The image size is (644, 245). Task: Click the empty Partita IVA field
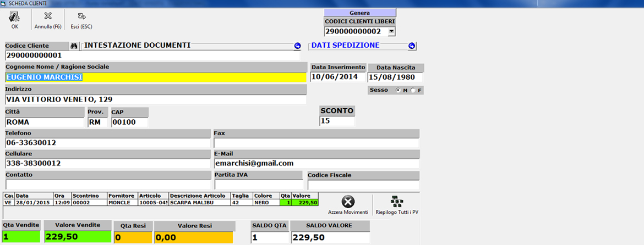tap(258, 185)
